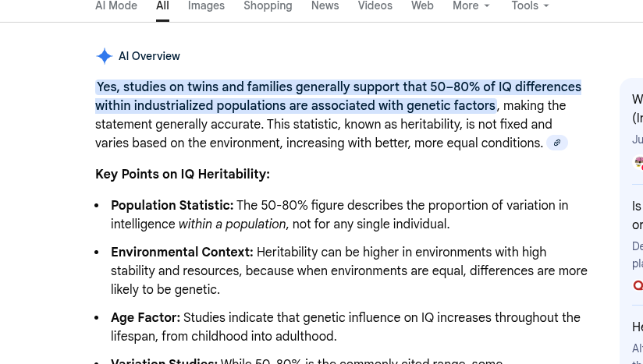
Task: Open the source card starting with "He"
Action: [637, 327]
